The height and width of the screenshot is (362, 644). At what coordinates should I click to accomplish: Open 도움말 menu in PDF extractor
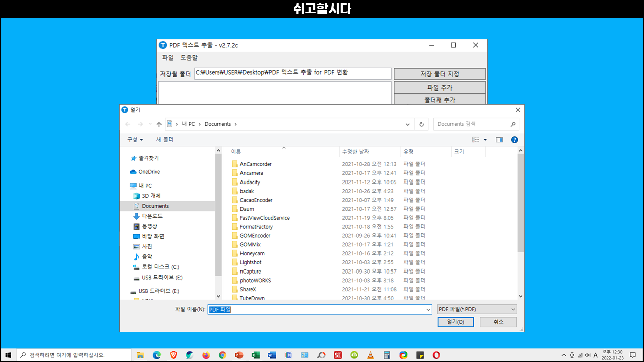[189, 58]
